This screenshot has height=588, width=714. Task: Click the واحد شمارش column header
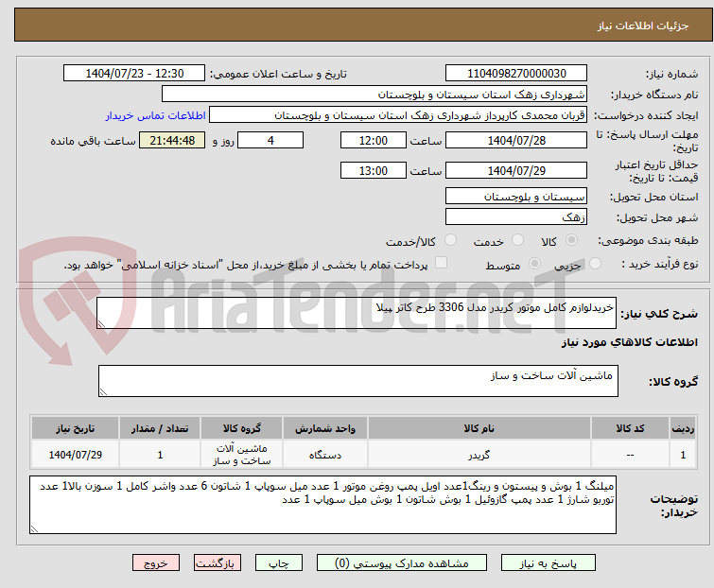tap(325, 428)
